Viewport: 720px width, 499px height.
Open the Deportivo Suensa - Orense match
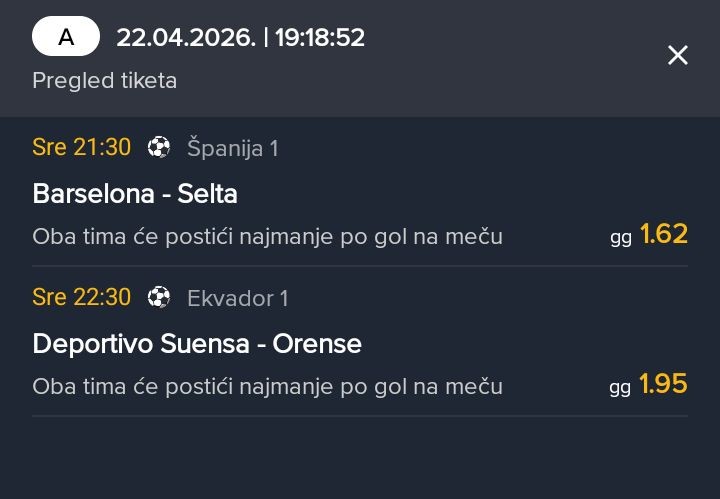point(197,344)
